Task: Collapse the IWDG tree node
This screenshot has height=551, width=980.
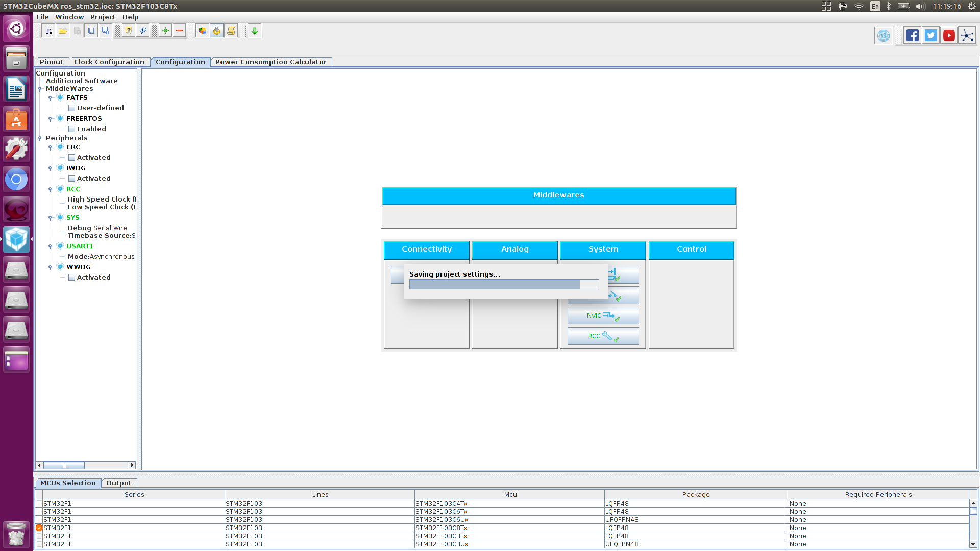Action: click(x=50, y=168)
